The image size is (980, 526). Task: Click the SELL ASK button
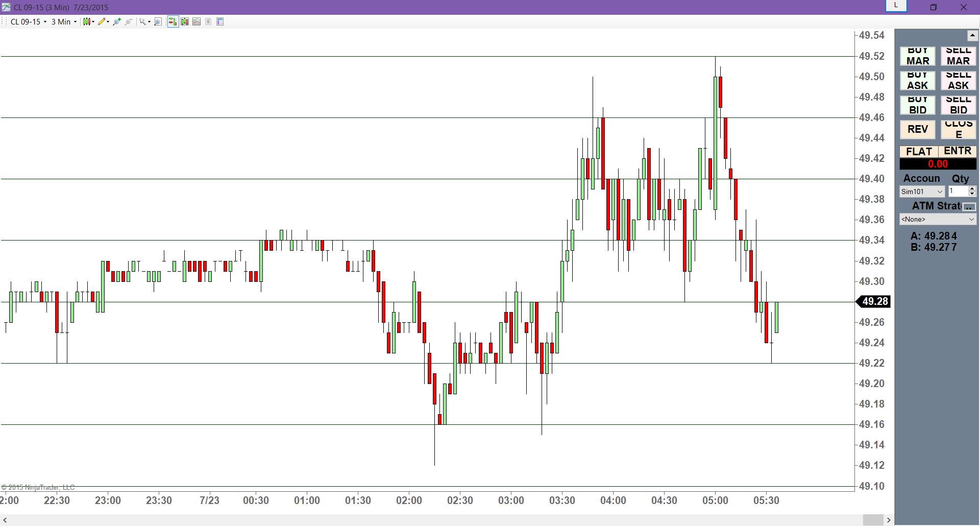point(958,81)
